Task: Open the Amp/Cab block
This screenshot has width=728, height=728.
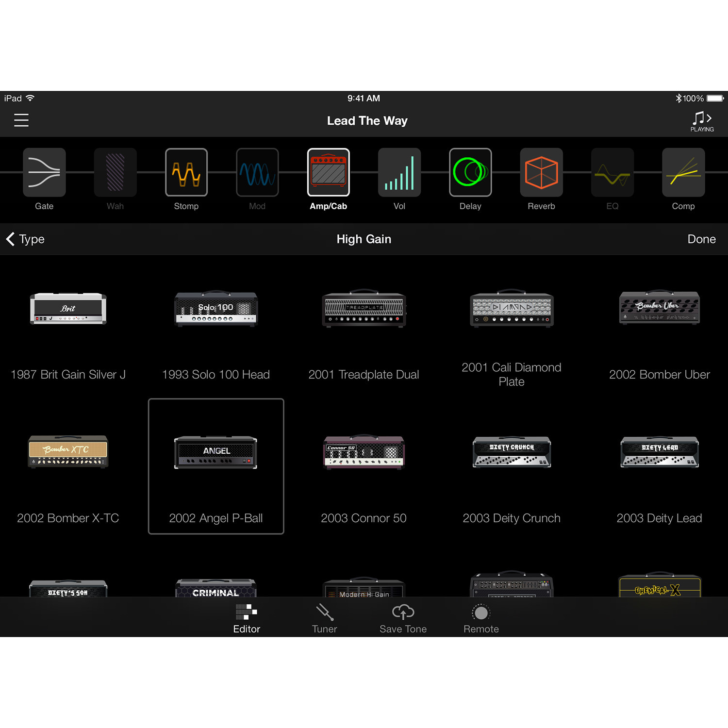Action: [329, 172]
